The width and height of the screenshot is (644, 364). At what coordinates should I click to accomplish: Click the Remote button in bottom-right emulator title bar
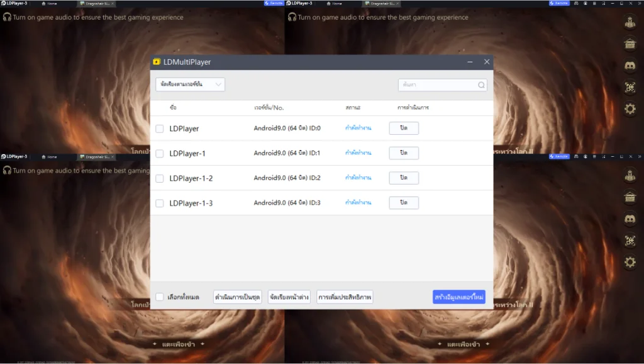(559, 157)
